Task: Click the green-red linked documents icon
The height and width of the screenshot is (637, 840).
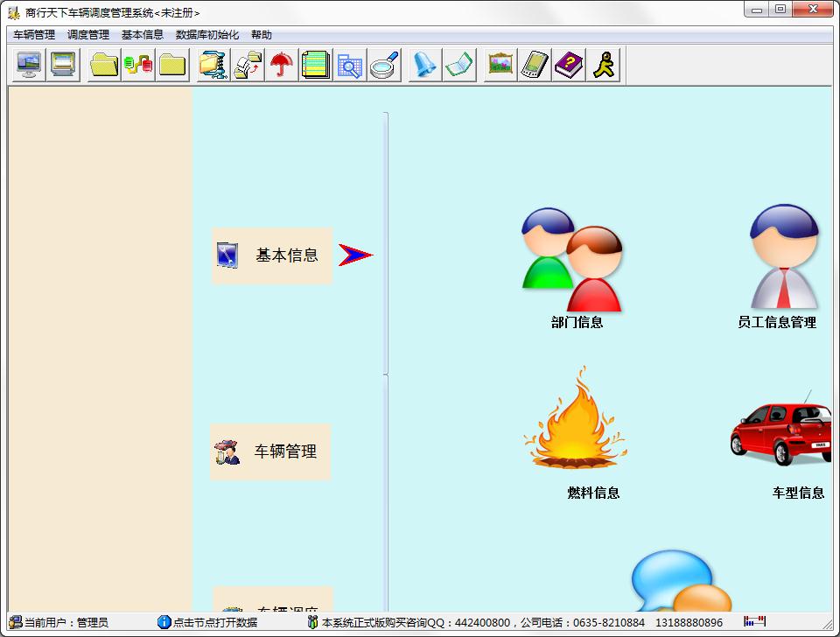Action: coord(138,65)
